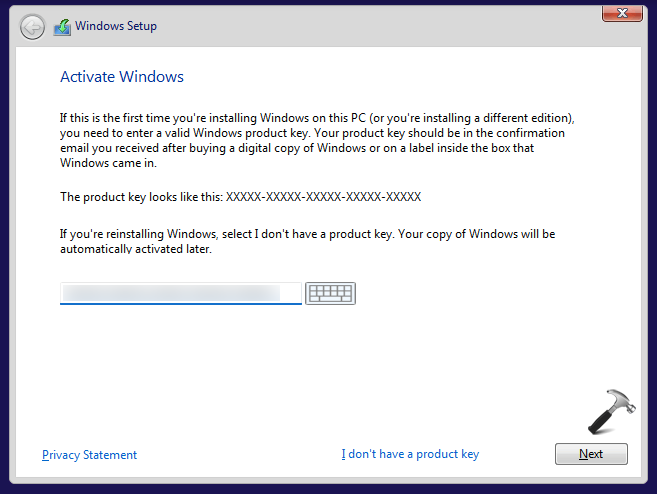Open the on-screen keyboard icon
The height and width of the screenshot is (494, 657).
pos(330,293)
